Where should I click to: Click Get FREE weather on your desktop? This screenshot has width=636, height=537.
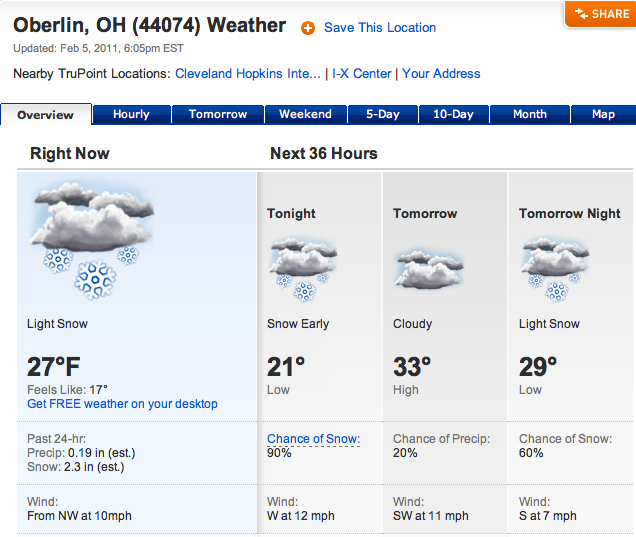[x=123, y=404]
